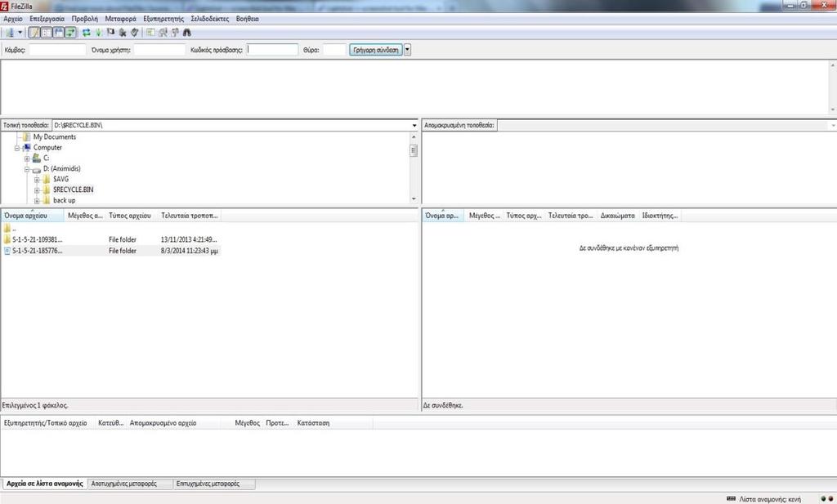837x504 pixels.
Task: Open the Αρχείο menu
Action: 13,19
